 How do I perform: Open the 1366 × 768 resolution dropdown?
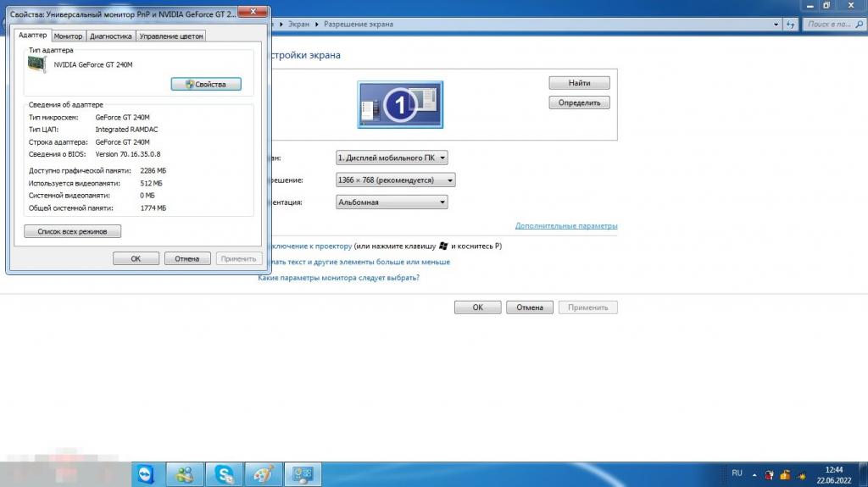(396, 180)
